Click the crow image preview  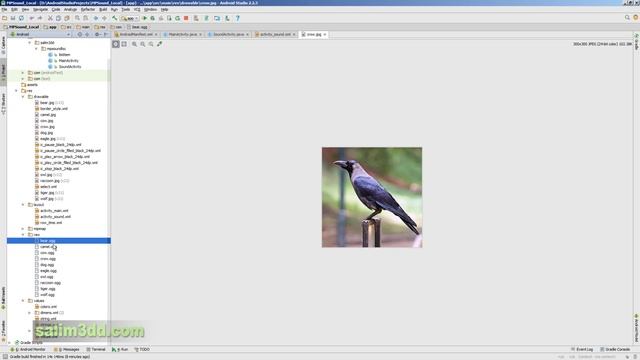click(372, 198)
